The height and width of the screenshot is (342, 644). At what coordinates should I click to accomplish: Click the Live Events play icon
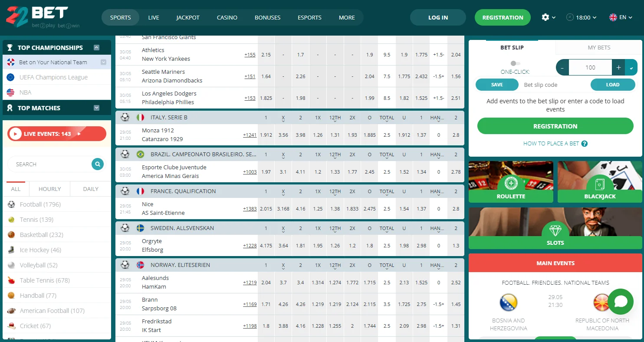pos(16,134)
